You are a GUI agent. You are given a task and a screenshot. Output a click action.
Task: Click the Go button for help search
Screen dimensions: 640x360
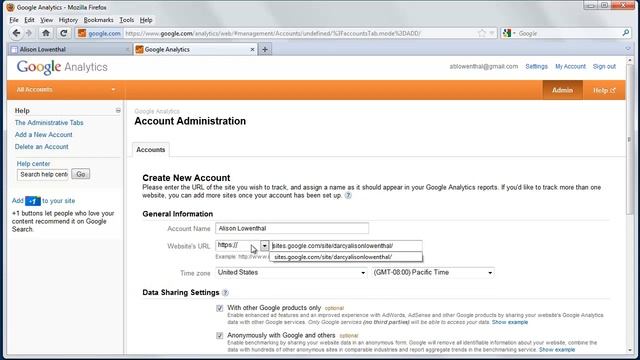pyautogui.click(x=81, y=174)
